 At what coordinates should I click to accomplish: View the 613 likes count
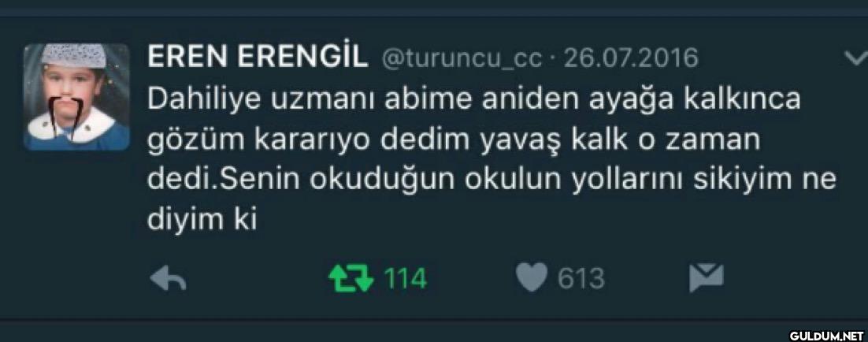[x=581, y=279]
